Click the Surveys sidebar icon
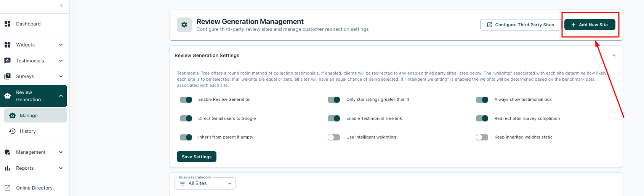This screenshot has height=196, width=644. (7, 76)
